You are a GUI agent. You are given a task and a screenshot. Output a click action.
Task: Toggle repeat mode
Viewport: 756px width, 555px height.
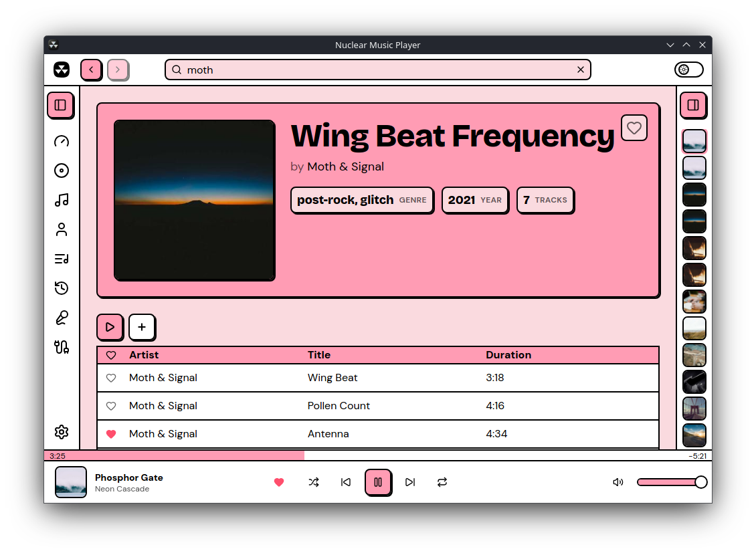(x=442, y=482)
